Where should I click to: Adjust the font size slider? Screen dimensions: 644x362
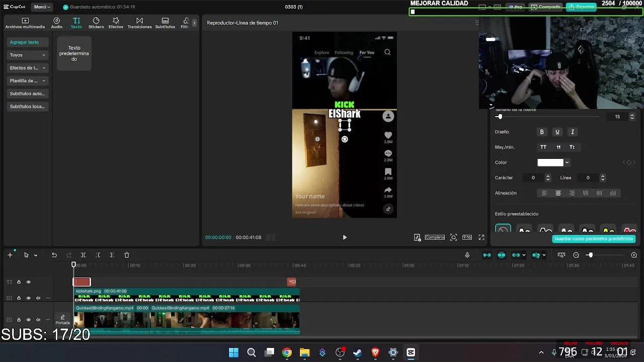pyautogui.click(x=499, y=117)
